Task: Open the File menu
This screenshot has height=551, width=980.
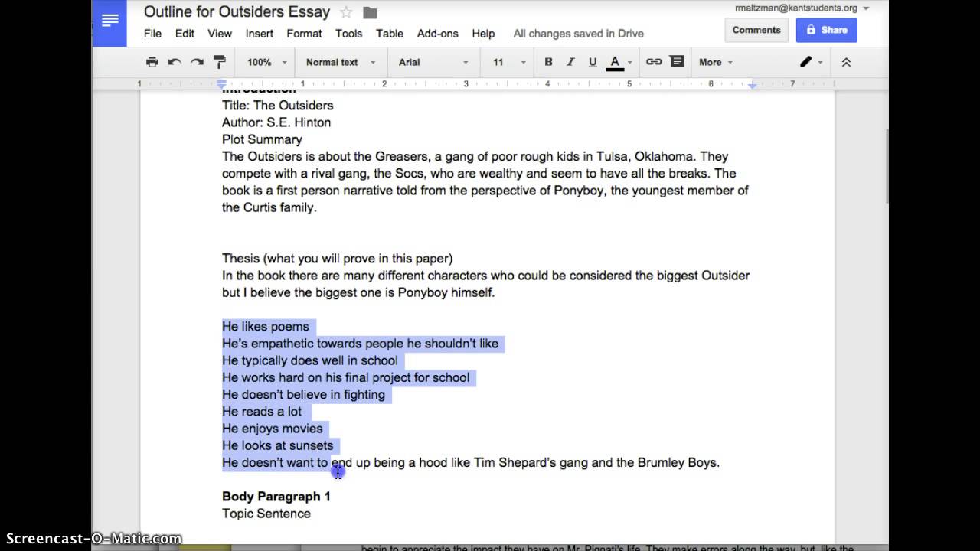Action: pyautogui.click(x=152, y=34)
